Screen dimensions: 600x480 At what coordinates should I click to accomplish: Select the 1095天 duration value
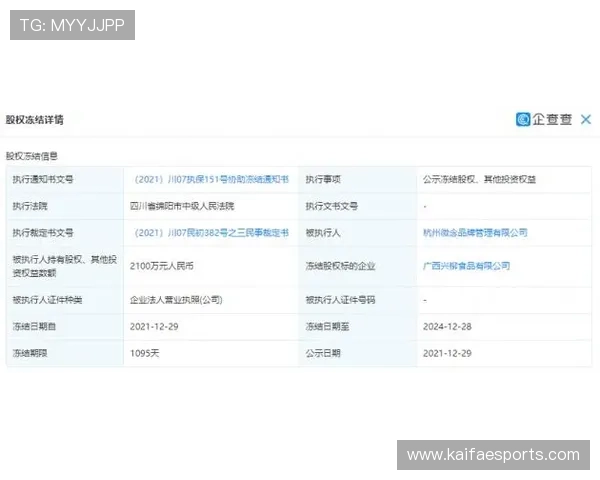(145, 353)
